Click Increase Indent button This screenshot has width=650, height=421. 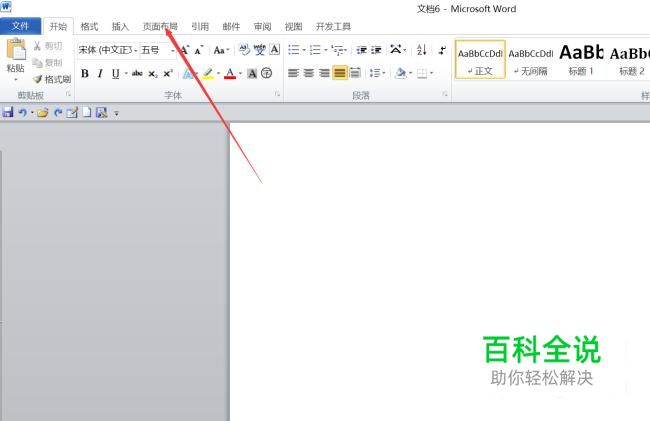point(376,50)
